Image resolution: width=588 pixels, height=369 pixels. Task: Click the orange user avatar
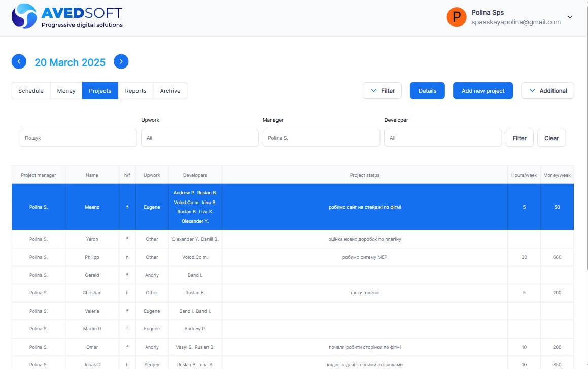[456, 17]
